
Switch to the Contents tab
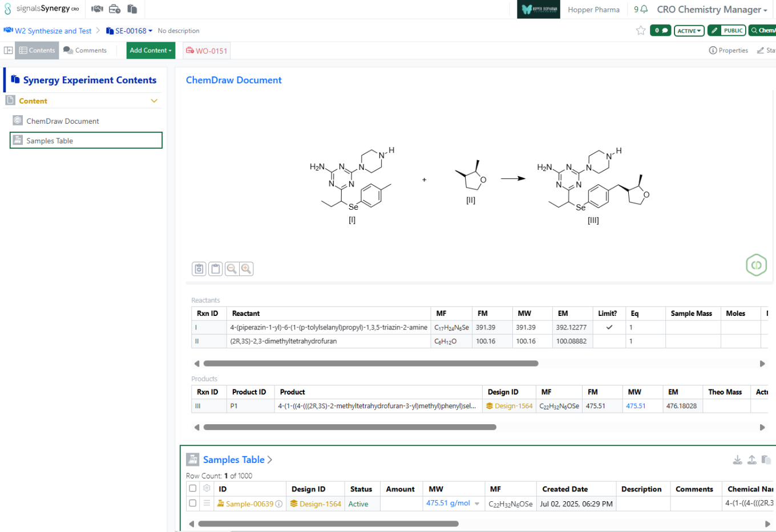tap(37, 50)
